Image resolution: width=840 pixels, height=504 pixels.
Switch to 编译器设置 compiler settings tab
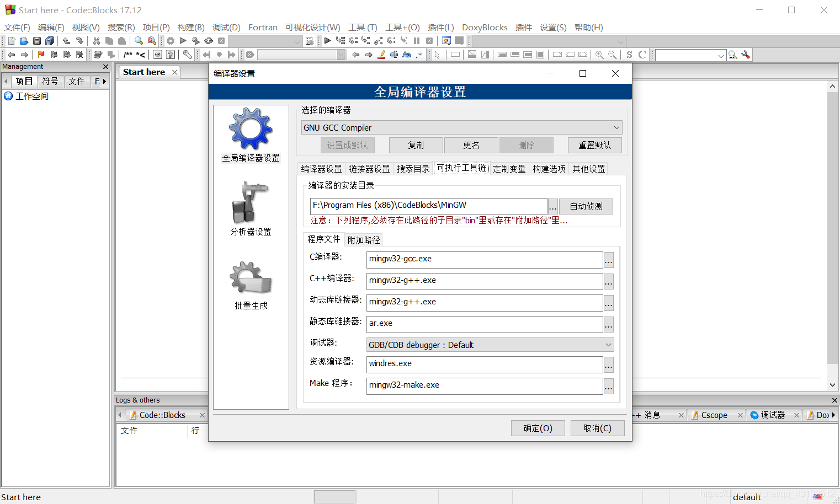tap(321, 169)
